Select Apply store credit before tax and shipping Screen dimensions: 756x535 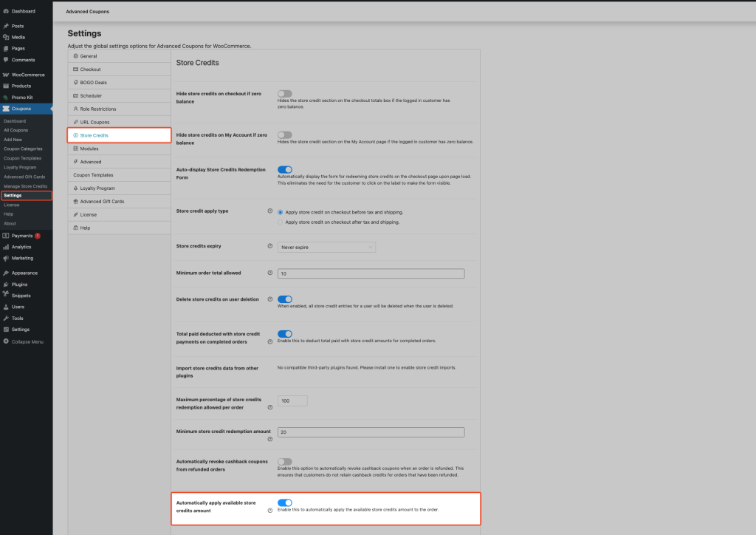click(280, 212)
